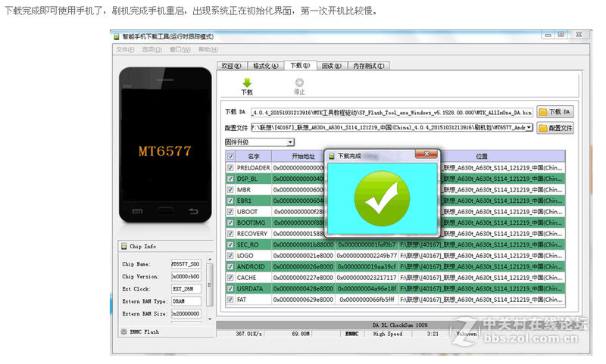
Task: Open the 窗口(W) menu
Action: (x=180, y=49)
